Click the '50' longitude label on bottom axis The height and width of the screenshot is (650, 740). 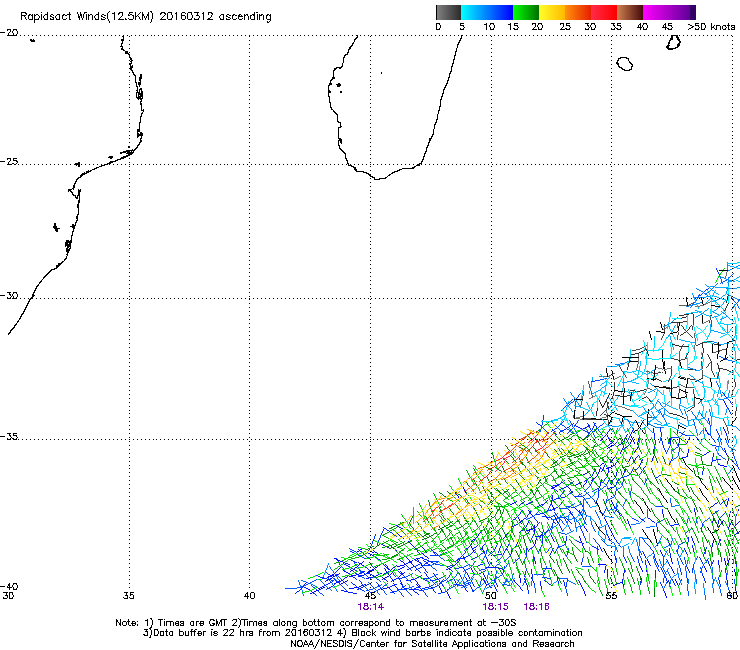pyautogui.click(x=491, y=596)
